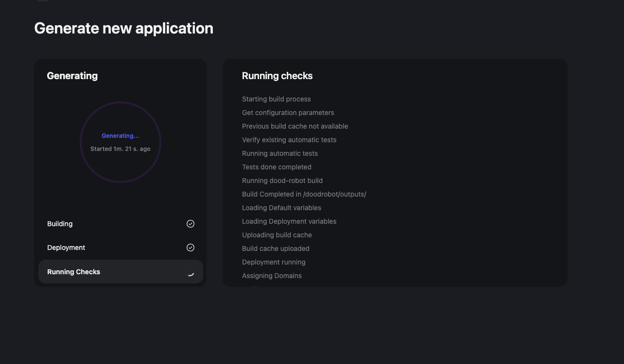This screenshot has height=364, width=624.
Task: Select the "Running automatic tests" log entry
Action: (x=279, y=153)
